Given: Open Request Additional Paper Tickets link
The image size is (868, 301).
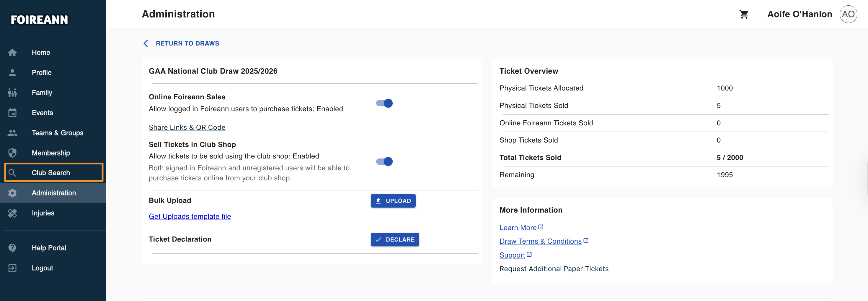Looking at the screenshot, I should (554, 269).
